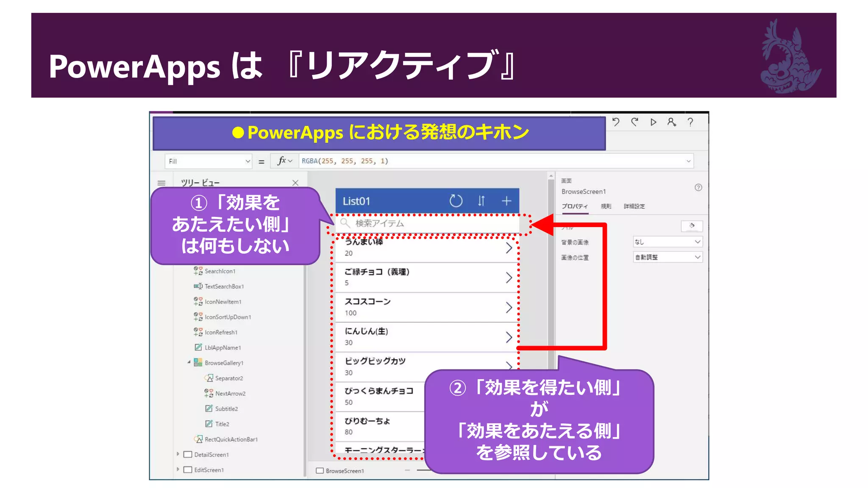Click the undo icon in the top toolbar
The width and height of the screenshot is (868, 488).
[x=616, y=122]
